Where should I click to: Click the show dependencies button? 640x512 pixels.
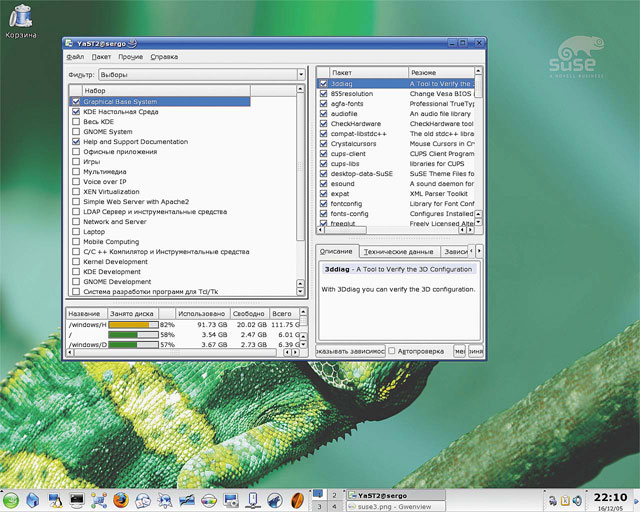click(x=350, y=351)
